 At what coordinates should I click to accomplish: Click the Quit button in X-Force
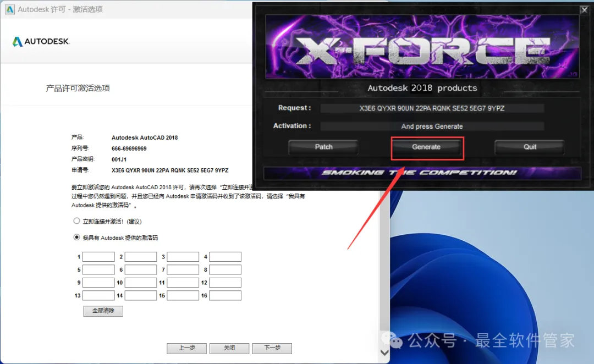tap(530, 147)
